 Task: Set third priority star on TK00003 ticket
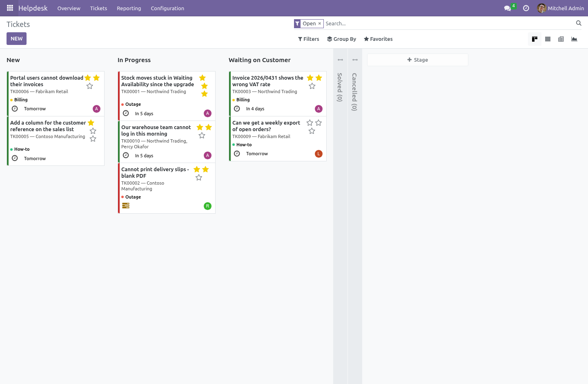(x=312, y=86)
